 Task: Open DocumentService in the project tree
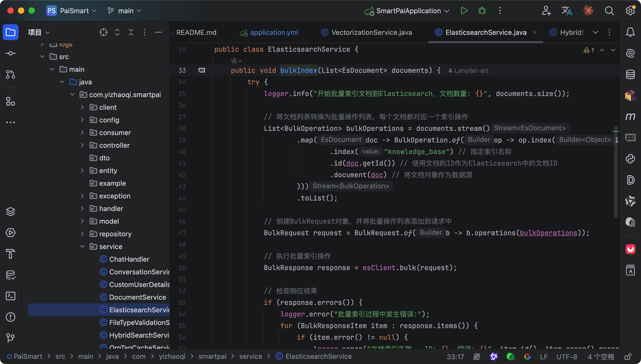click(138, 297)
